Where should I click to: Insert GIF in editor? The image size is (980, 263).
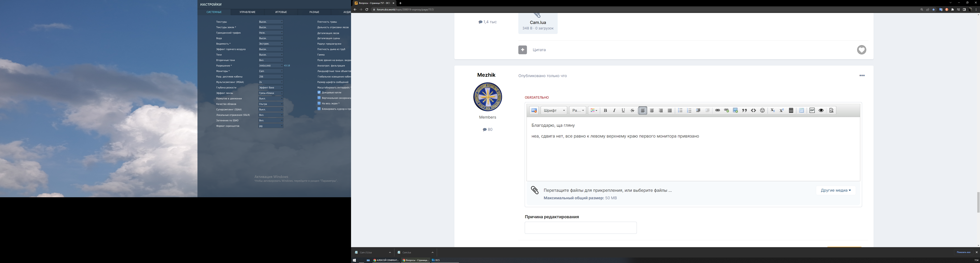coord(812,111)
